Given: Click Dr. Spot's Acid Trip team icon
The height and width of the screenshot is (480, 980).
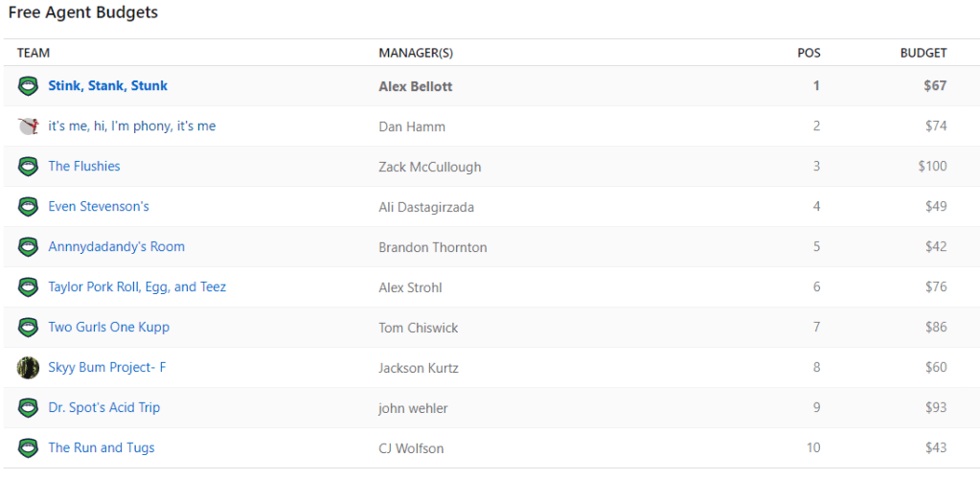Looking at the screenshot, I should pos(28,408).
